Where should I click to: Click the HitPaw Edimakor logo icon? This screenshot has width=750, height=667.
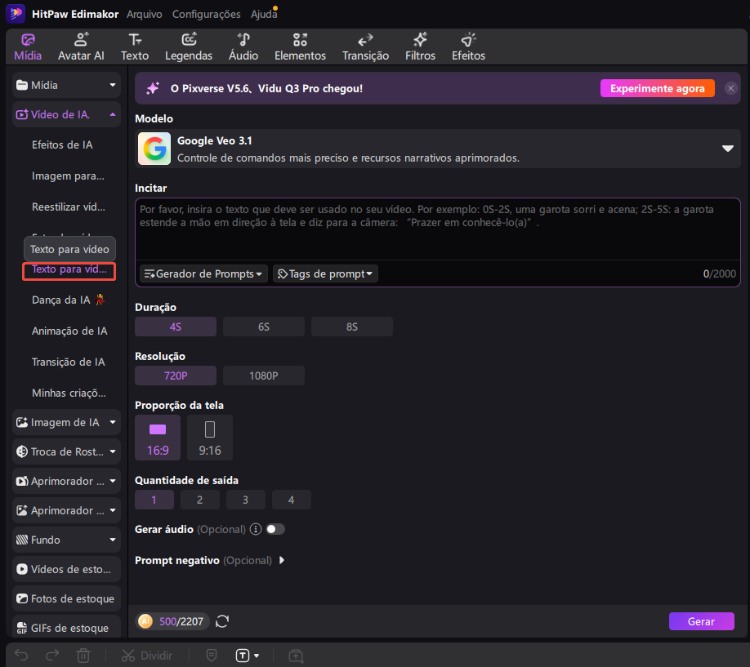pos(15,13)
